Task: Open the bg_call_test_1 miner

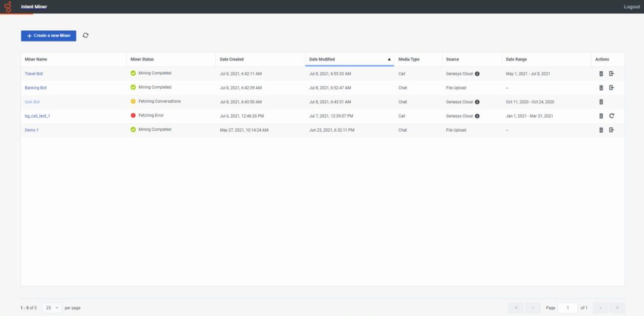Action: [x=37, y=116]
